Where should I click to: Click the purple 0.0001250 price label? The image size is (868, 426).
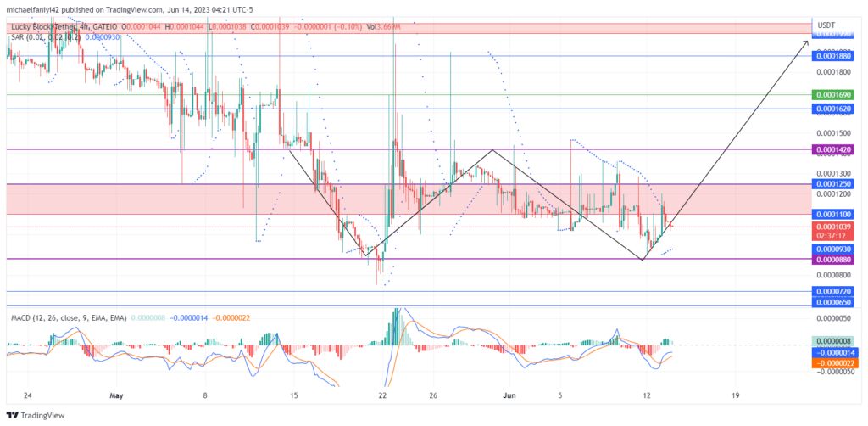(832, 184)
